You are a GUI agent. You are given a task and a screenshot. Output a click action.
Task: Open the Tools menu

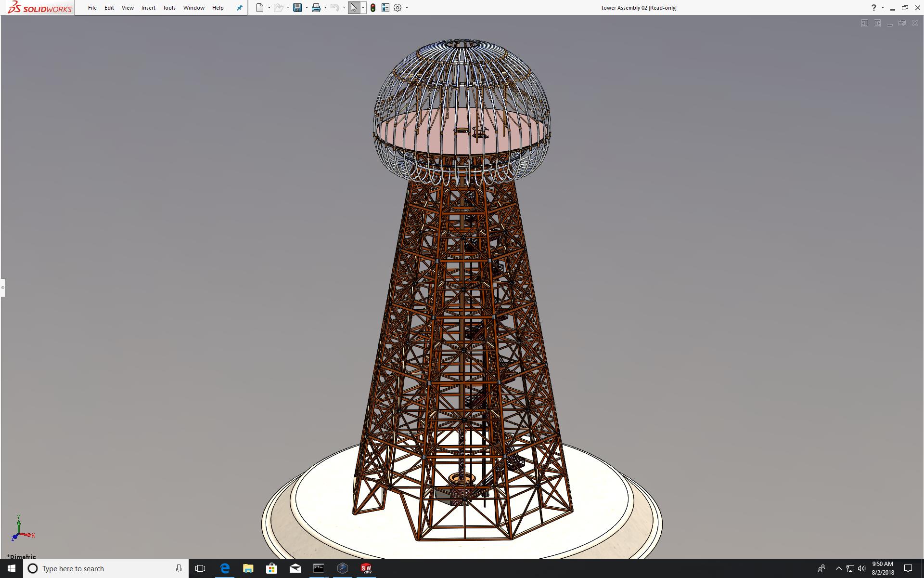tap(169, 8)
